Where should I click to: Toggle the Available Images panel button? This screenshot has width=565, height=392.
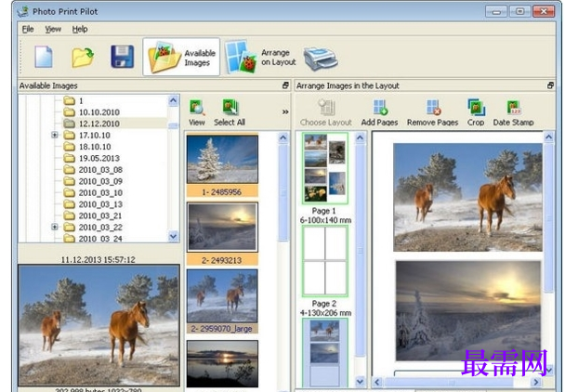(180, 58)
